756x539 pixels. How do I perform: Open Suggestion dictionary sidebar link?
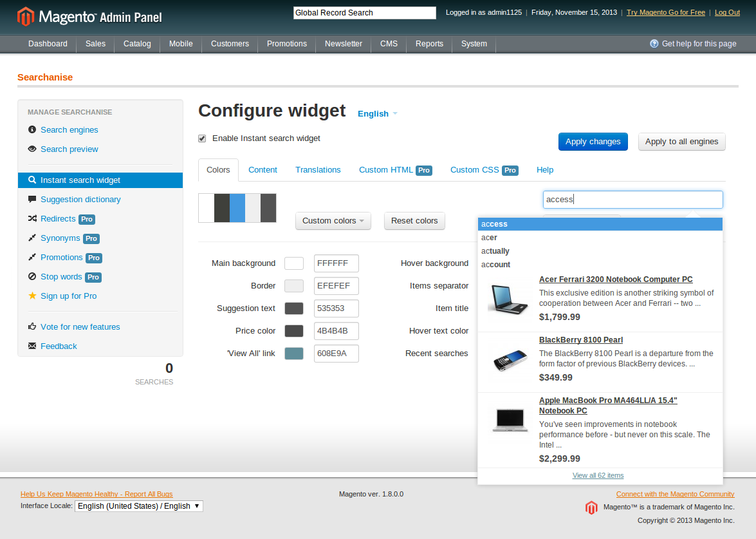click(80, 199)
